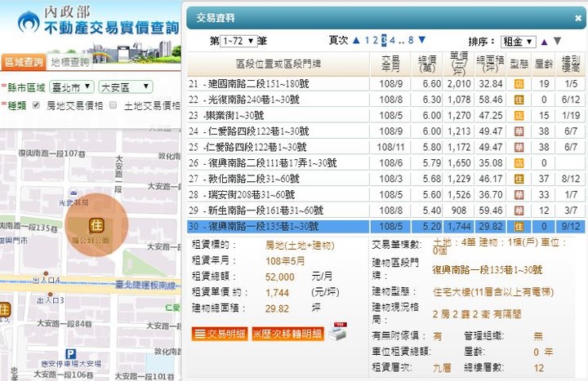This screenshot has height=381, width=588.
Task: Open the 大安區 district dropdown
Action: click(126, 87)
